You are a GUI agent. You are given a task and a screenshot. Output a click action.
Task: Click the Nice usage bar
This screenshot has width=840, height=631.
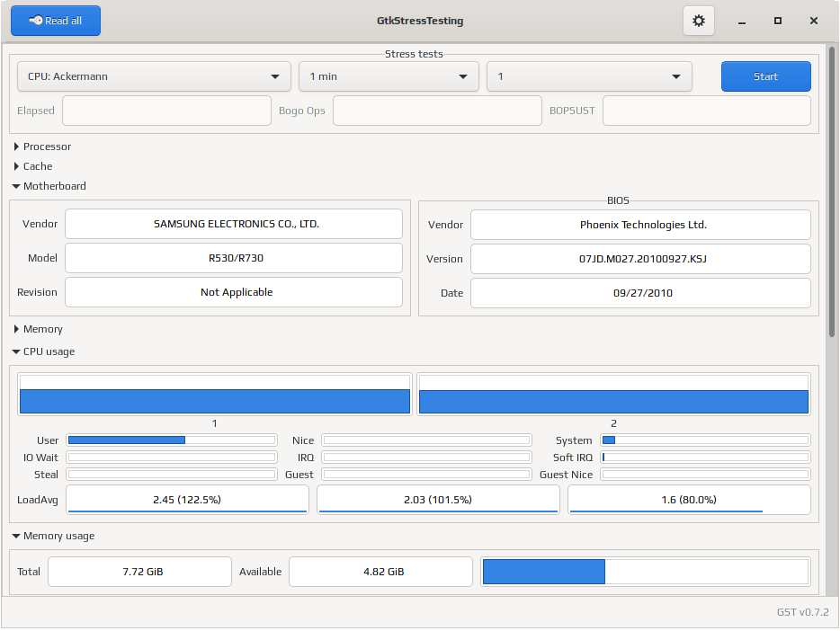click(x=426, y=440)
